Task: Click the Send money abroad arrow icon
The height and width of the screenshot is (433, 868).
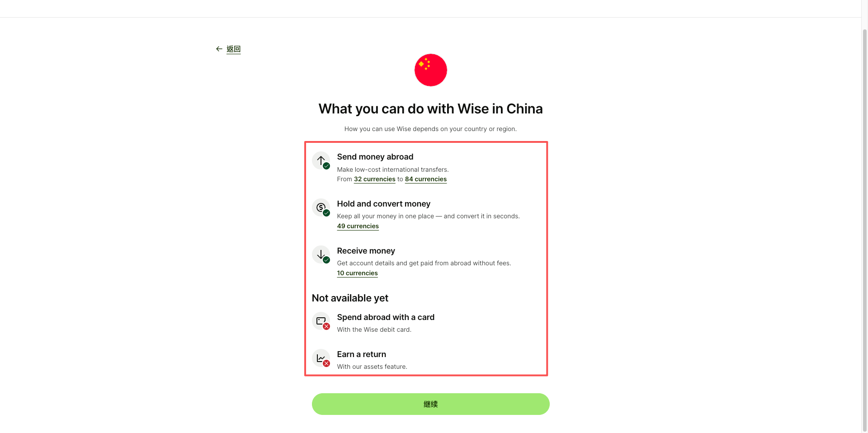Action: (321, 160)
